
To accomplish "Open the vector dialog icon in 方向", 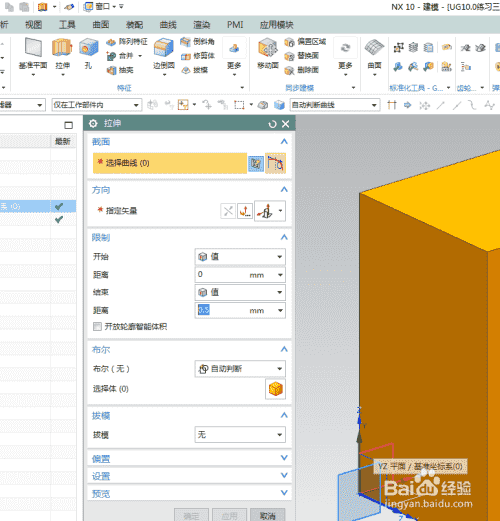I will coord(245,211).
